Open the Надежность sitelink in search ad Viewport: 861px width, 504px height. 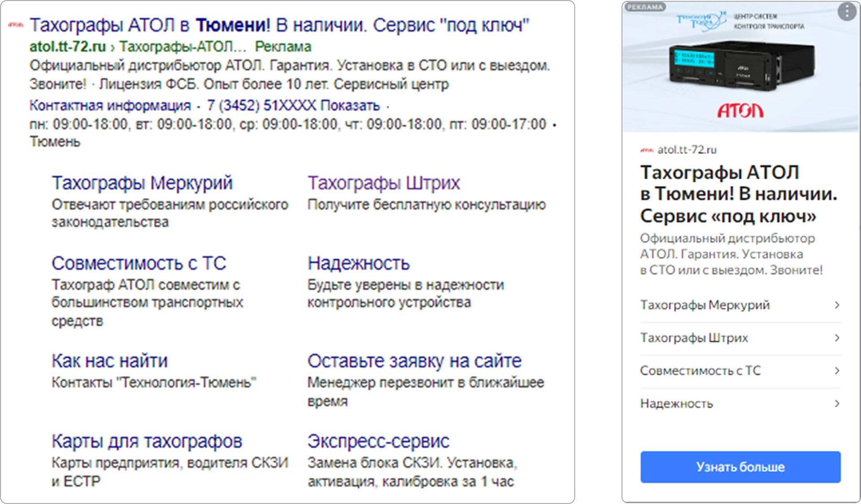tap(359, 263)
